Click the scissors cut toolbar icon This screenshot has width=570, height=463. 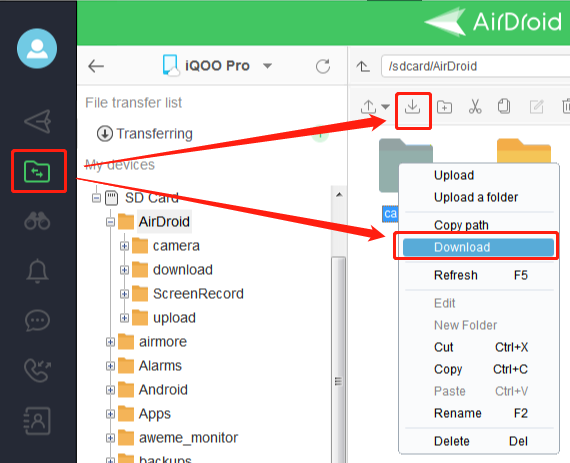(x=475, y=107)
